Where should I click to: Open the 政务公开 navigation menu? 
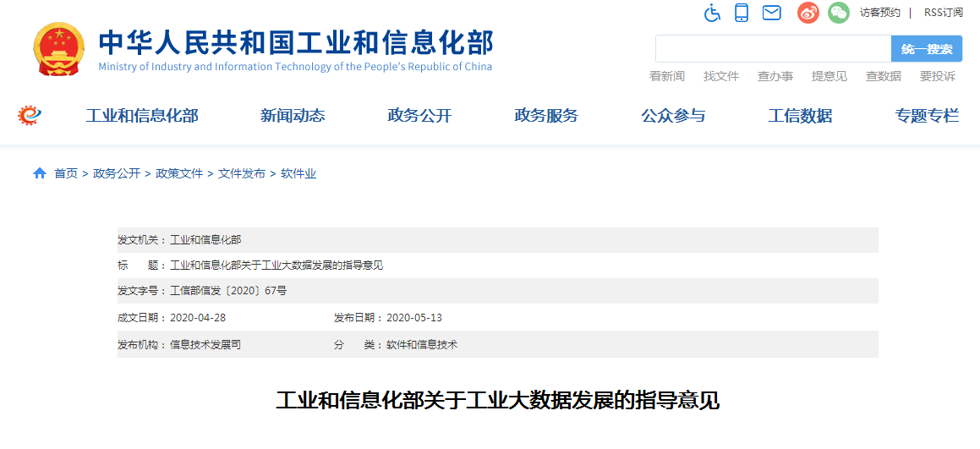pos(419,116)
